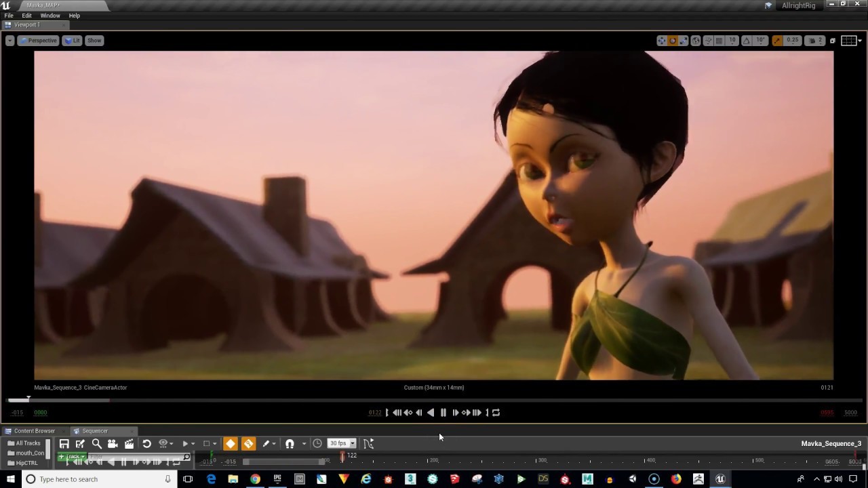Screen dimensions: 868x488
Task: Open the curve editor icon
Action: 368,444
